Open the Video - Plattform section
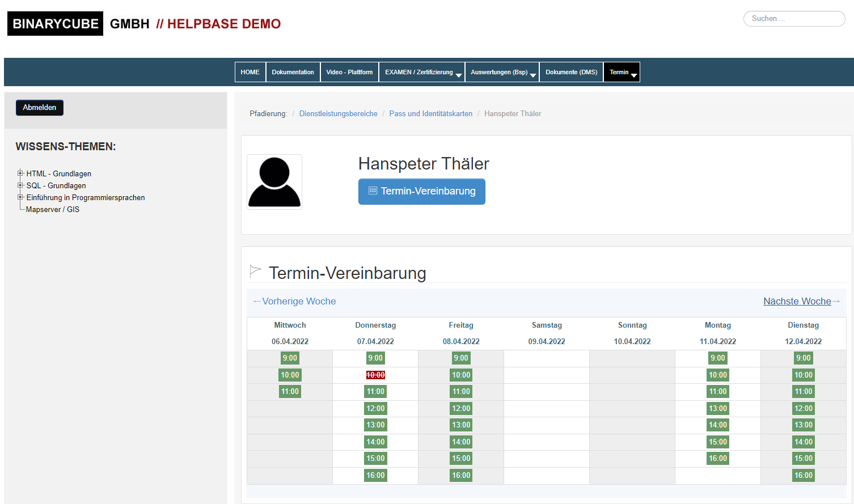The height and width of the screenshot is (504, 854). coord(349,72)
